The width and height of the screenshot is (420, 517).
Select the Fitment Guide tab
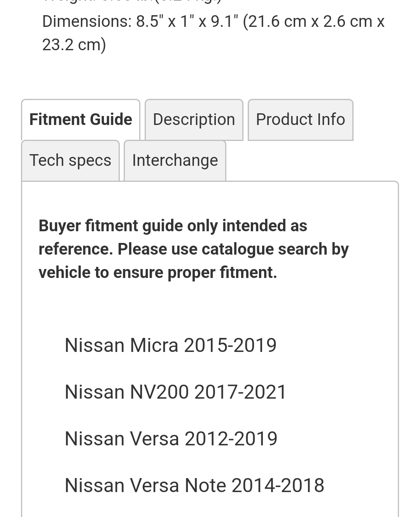(80, 120)
